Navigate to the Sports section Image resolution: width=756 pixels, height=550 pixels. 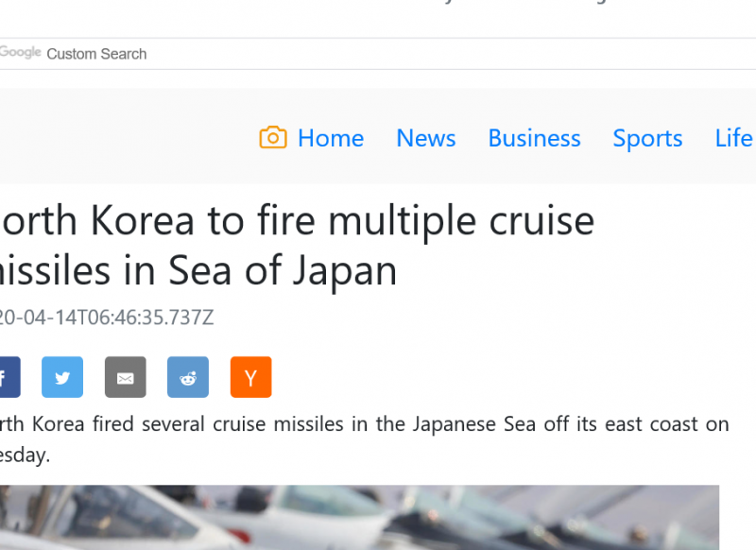pos(647,138)
